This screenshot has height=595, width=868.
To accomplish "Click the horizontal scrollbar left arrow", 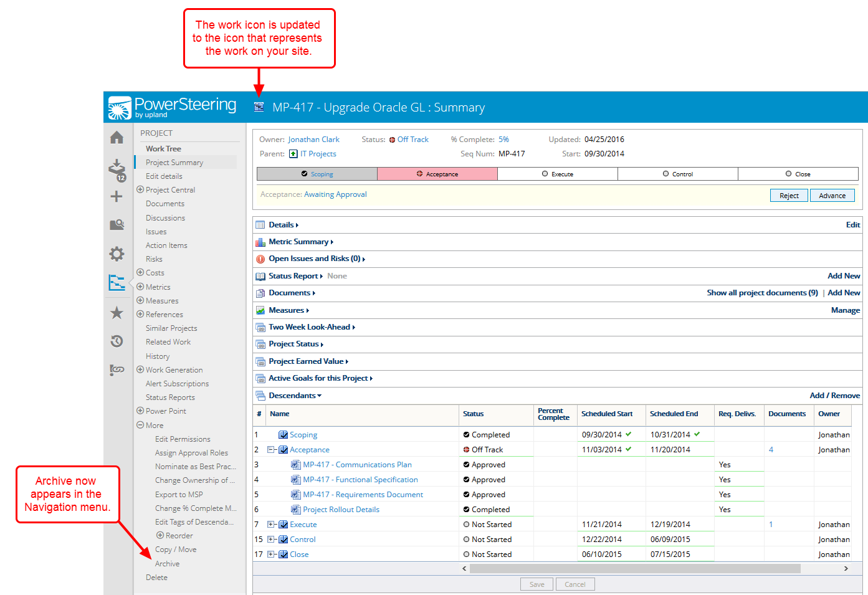I will coord(464,568).
